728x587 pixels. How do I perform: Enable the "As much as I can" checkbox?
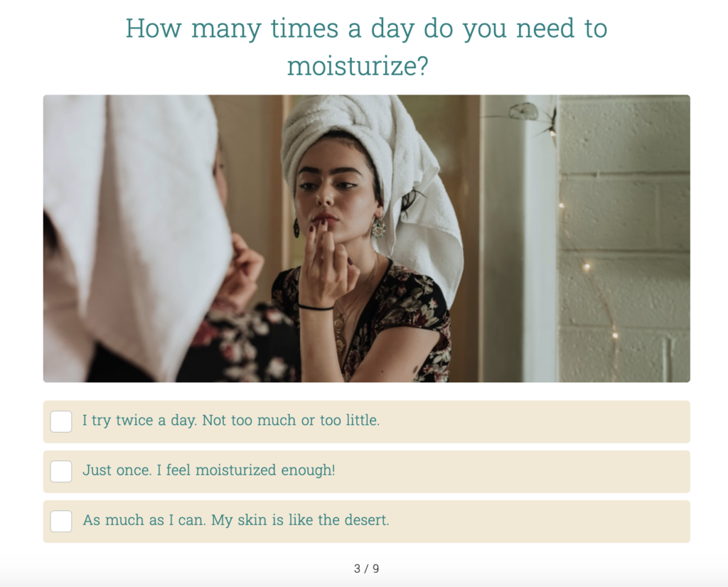pyautogui.click(x=61, y=521)
